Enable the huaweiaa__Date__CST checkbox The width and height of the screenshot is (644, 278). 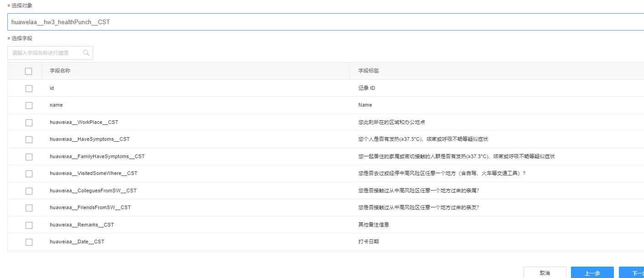29,242
